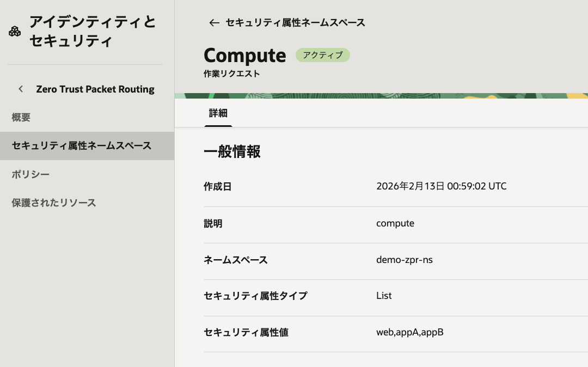588x367 pixels.
Task: Click the 説明 value compute
Action: pyautogui.click(x=395, y=223)
